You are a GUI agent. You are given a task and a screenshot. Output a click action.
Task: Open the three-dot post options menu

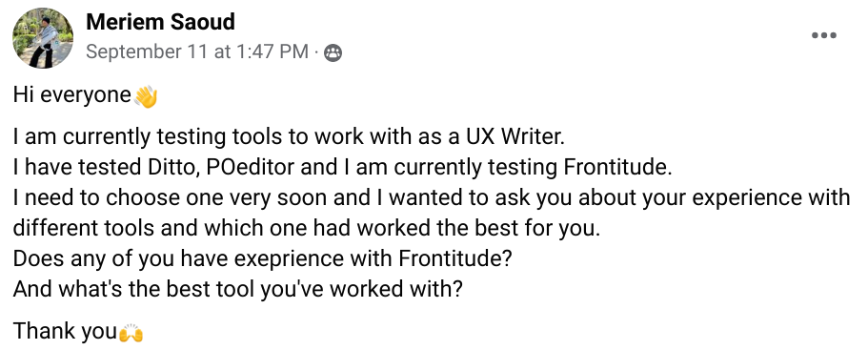[824, 35]
